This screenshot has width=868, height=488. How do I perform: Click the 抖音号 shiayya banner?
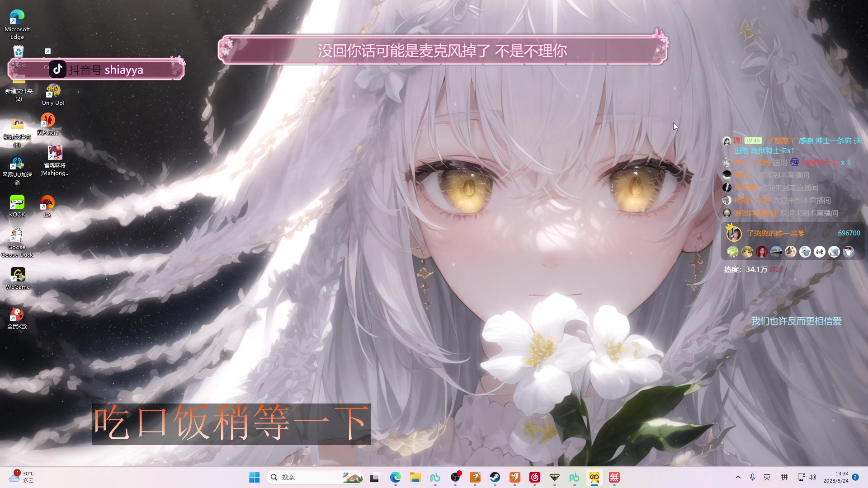click(96, 70)
